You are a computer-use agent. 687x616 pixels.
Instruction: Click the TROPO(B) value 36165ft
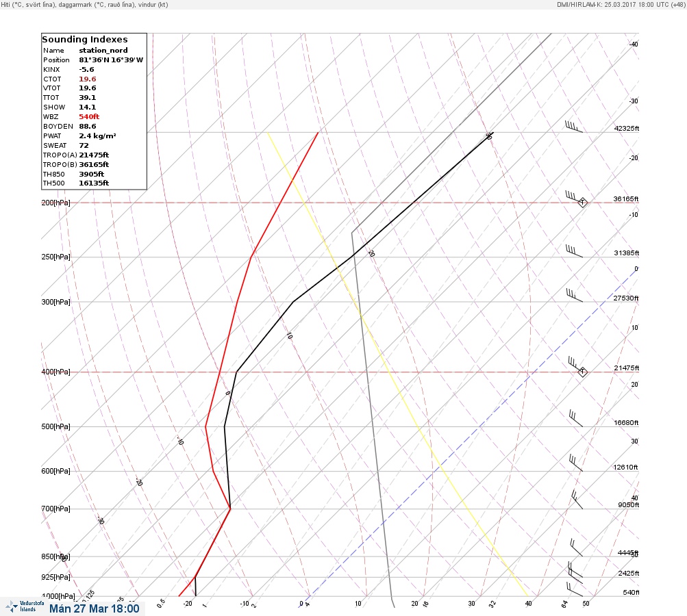pos(94,165)
